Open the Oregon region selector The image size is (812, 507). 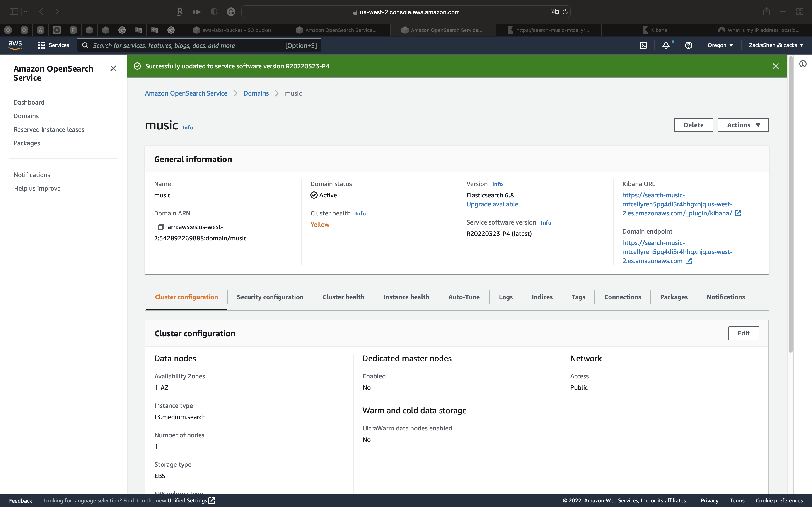coord(720,45)
